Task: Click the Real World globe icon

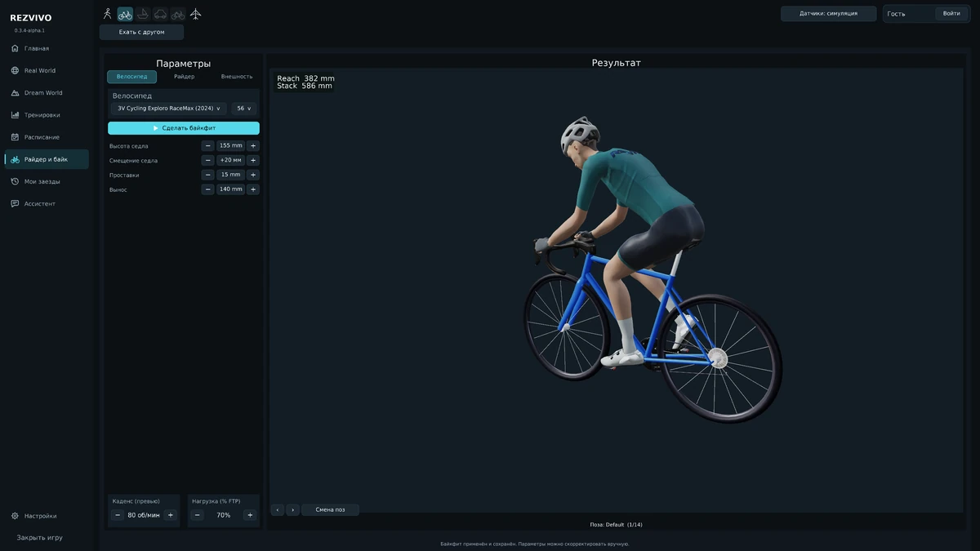Action: [x=15, y=70]
